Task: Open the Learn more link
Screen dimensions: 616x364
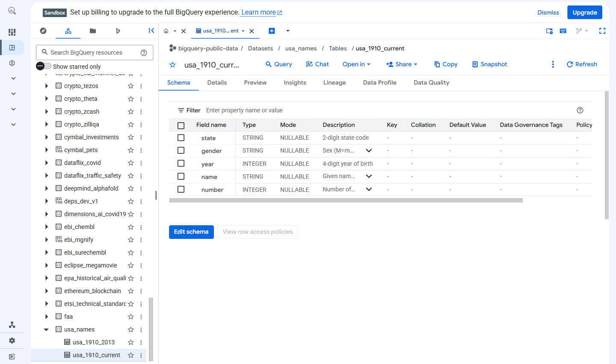Action: 262,12
